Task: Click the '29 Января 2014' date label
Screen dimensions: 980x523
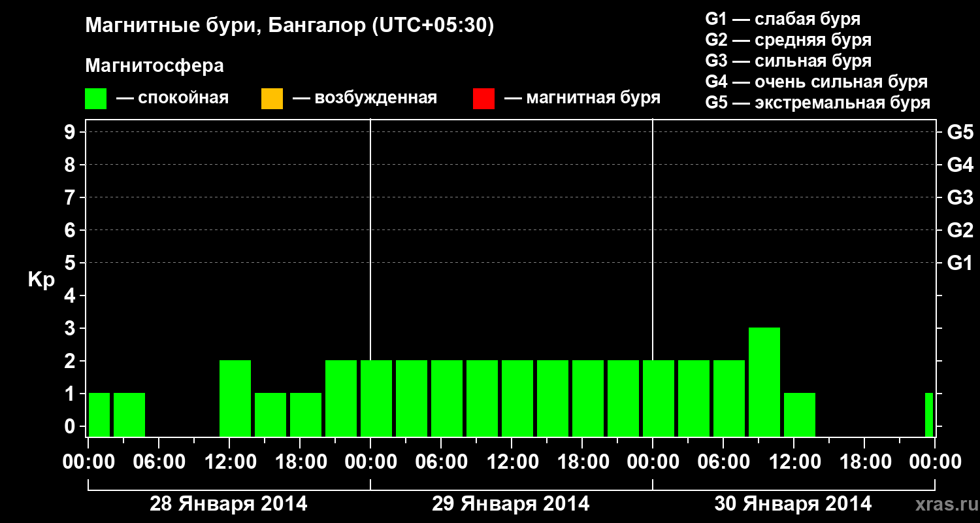Action: (511, 504)
